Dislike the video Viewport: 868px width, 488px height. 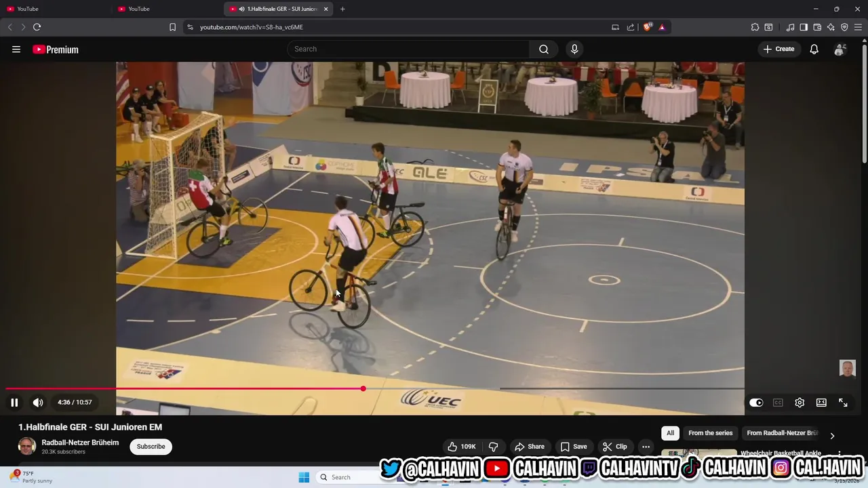tap(494, 447)
